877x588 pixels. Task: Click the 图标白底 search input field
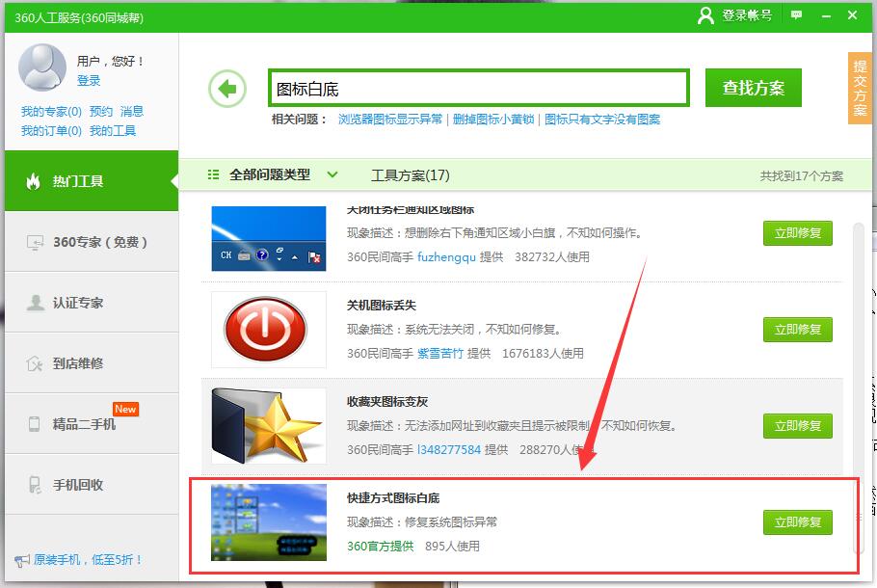478,89
